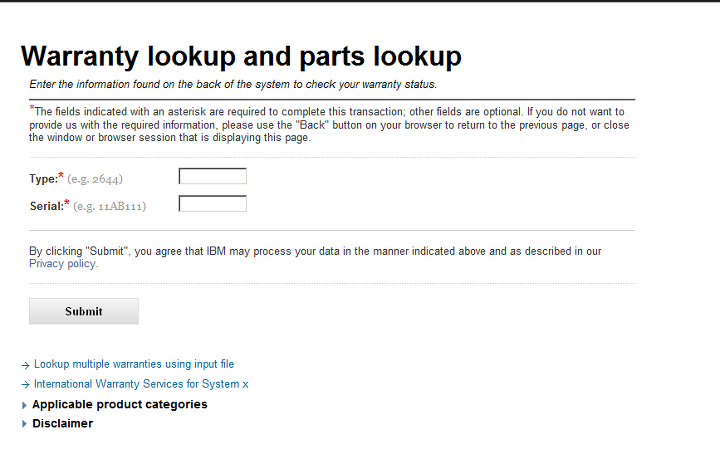Click the Warranty lookup and parts lookup heading
Viewport: 720px width, 454px height.
pyautogui.click(x=241, y=57)
